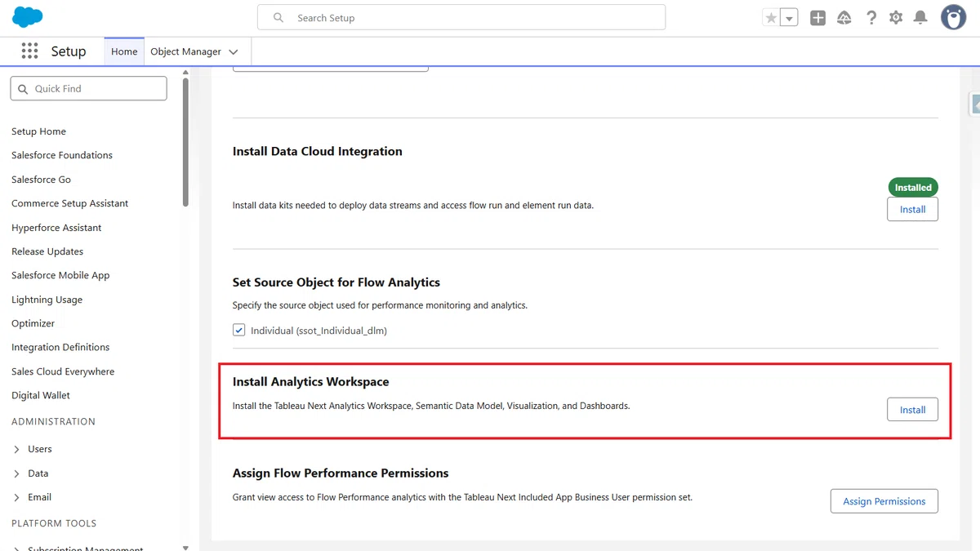This screenshot has height=551, width=980.
Task: Click Install for Analytics Workspace
Action: point(912,410)
